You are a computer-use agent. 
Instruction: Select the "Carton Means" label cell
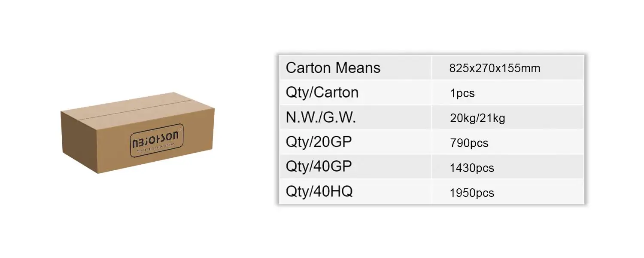(x=333, y=68)
